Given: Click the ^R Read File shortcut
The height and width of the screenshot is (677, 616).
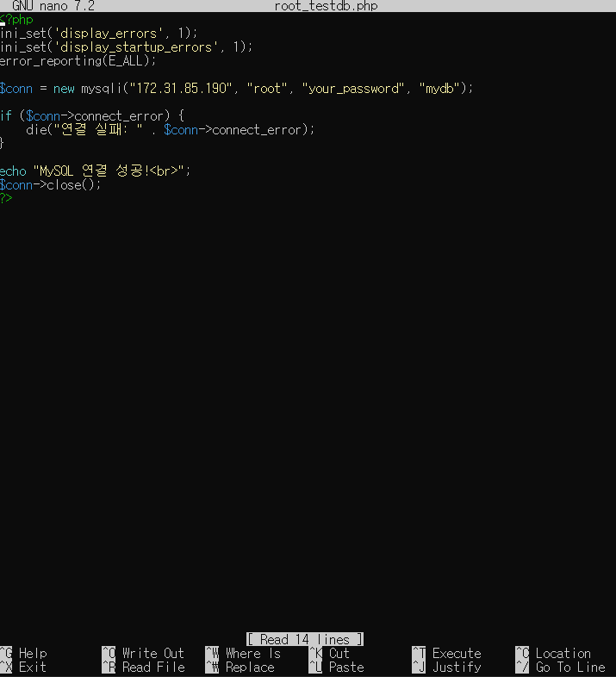Looking at the screenshot, I should [x=143, y=667].
